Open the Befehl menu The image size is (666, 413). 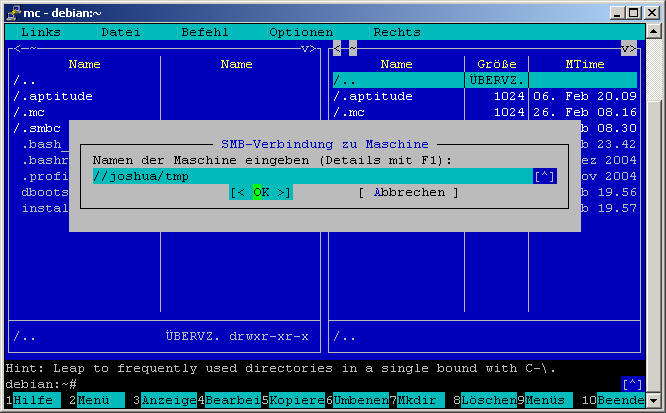(x=204, y=32)
